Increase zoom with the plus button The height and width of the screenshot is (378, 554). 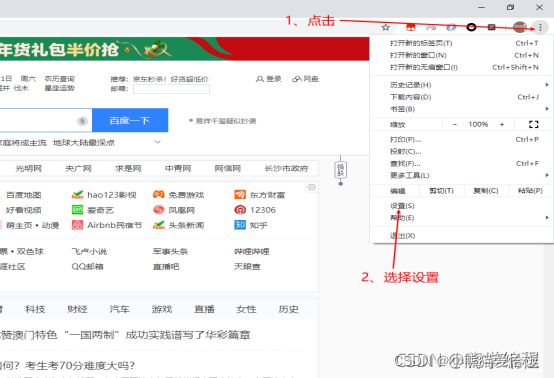[502, 124]
